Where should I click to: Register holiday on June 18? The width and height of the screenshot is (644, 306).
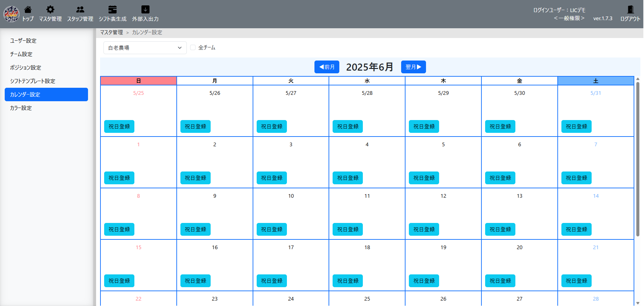point(348,281)
